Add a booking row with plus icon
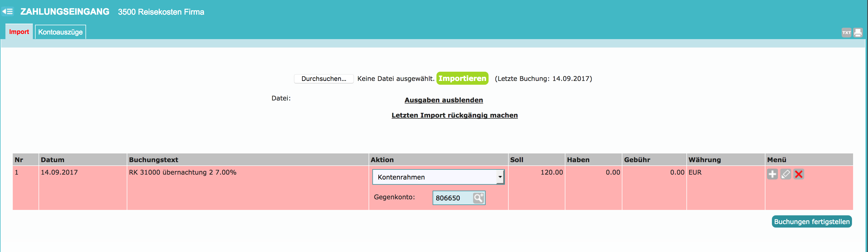Image resolution: width=868 pixels, height=252 pixels. 772,174
